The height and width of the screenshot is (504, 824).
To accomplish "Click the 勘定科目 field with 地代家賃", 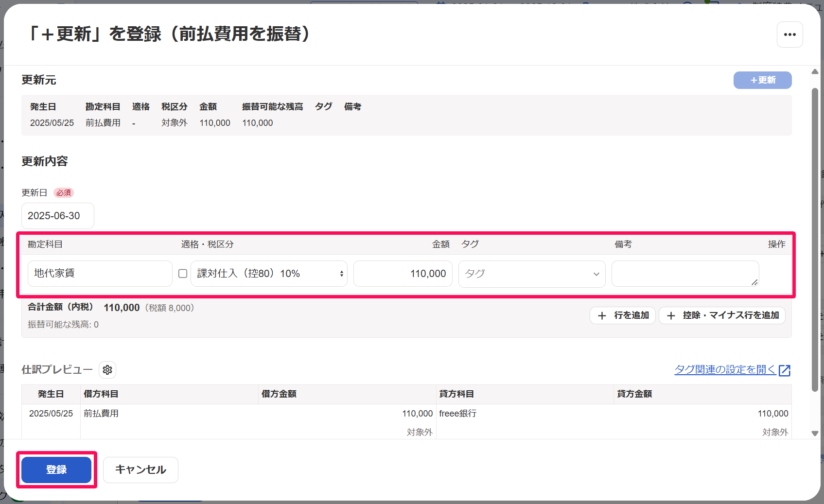I will coord(100,274).
